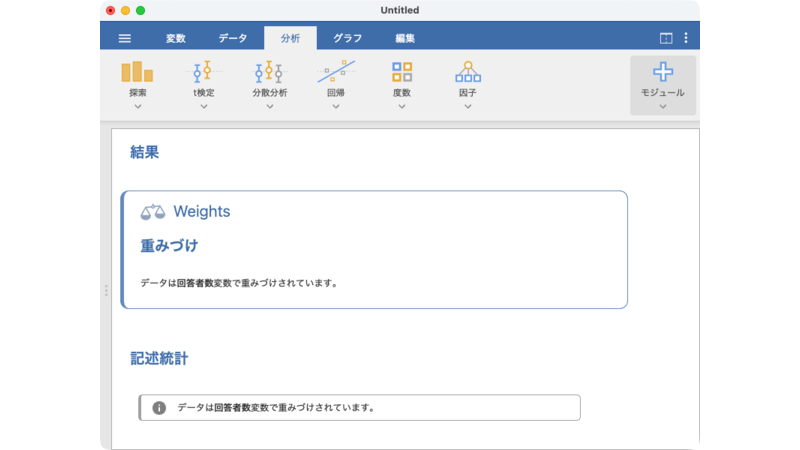Click the 探索 bar chart icon
800x450 pixels.
[137, 72]
